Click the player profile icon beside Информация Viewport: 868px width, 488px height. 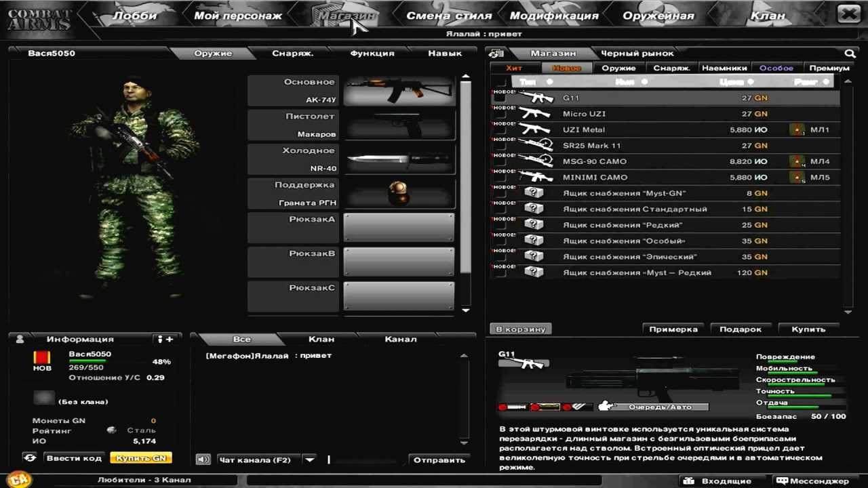tap(20, 339)
